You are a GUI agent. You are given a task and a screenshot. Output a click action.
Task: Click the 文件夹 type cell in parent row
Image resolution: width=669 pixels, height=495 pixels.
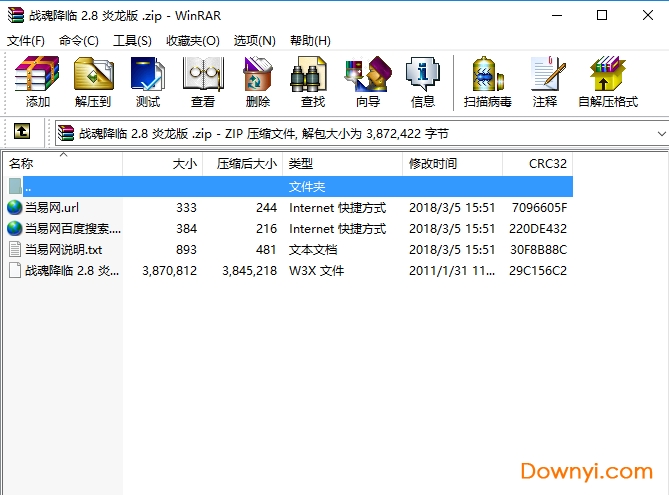(307, 186)
